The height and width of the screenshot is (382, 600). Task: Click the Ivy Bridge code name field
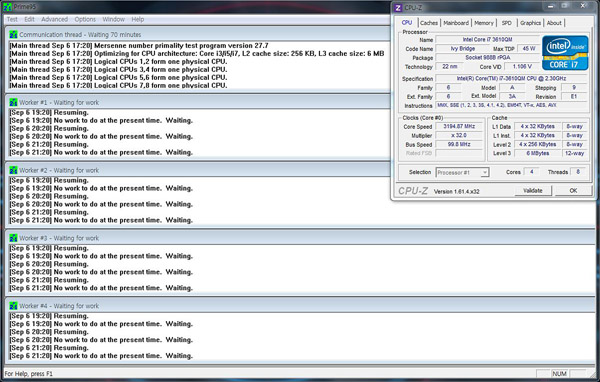pos(462,49)
